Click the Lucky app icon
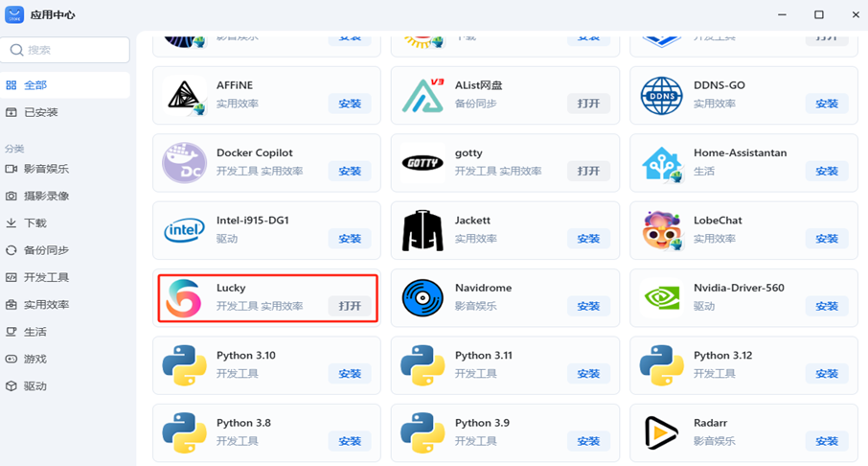This screenshot has width=868, height=466. point(184,298)
